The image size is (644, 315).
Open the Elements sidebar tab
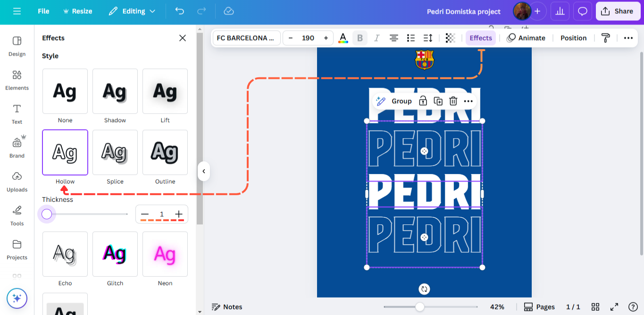point(17,80)
